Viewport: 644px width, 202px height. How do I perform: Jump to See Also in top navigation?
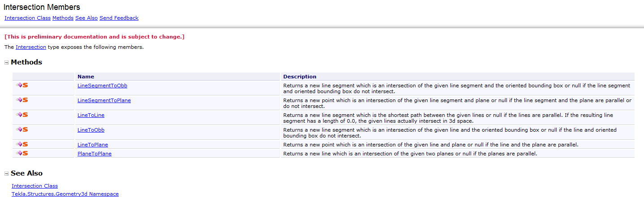(86, 18)
